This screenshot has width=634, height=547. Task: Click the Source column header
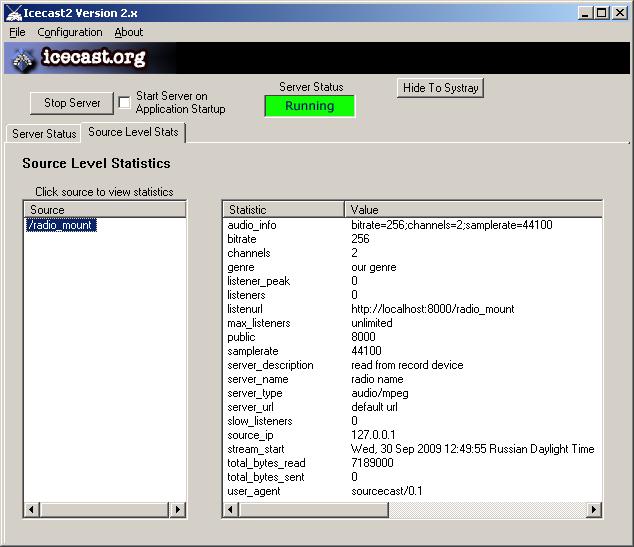click(105, 210)
